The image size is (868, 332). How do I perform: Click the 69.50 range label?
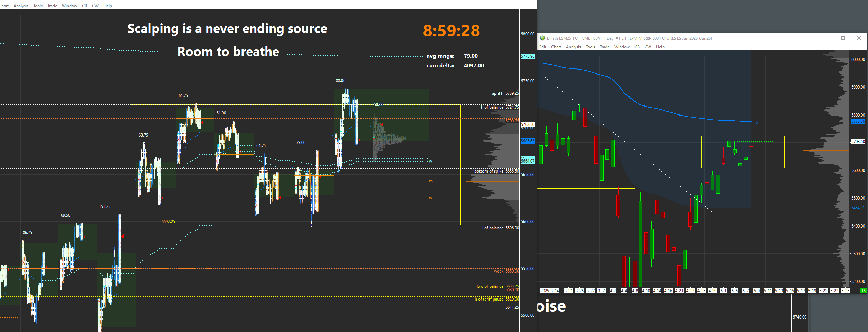(66, 215)
